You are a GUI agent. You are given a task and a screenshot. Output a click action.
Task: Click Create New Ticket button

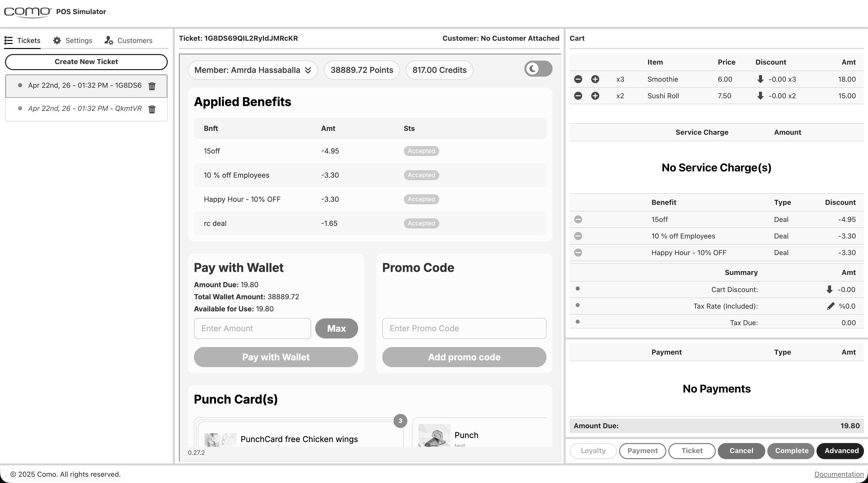click(86, 62)
